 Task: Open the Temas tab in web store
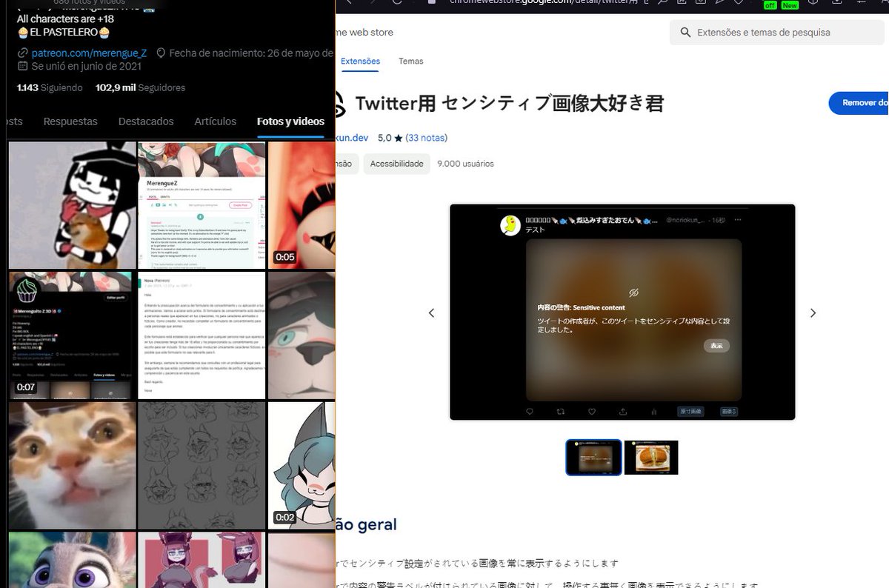410,61
